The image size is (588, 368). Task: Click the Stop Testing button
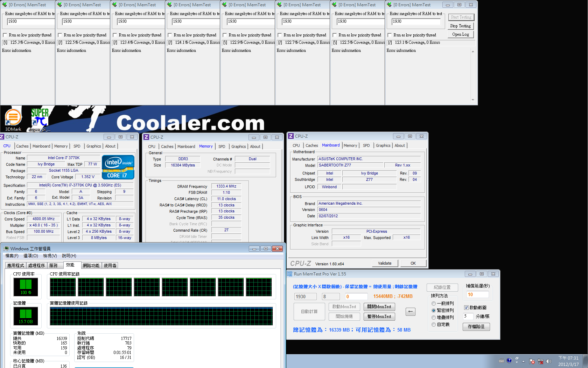click(x=461, y=26)
